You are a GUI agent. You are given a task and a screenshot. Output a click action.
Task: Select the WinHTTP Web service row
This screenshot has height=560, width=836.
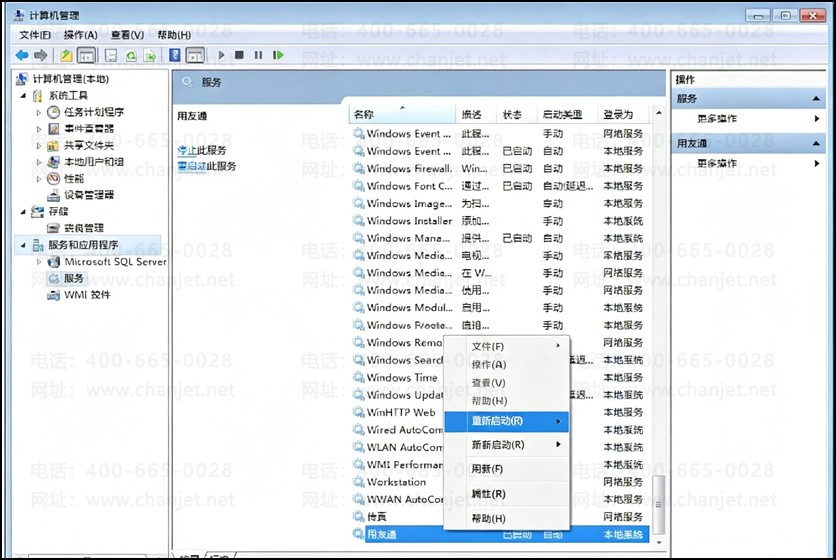tap(500, 412)
